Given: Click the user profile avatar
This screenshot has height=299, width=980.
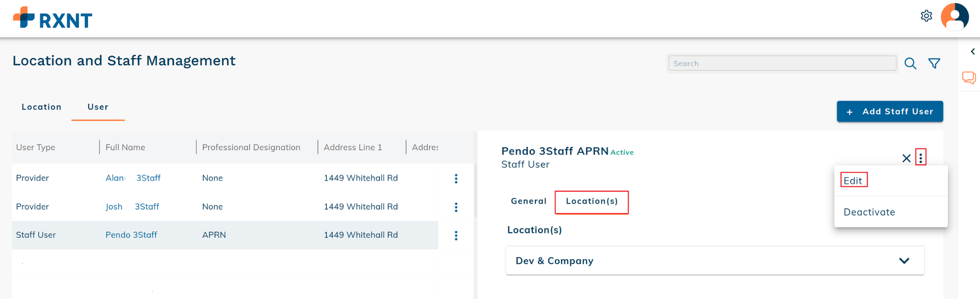Looking at the screenshot, I should click(x=955, y=17).
